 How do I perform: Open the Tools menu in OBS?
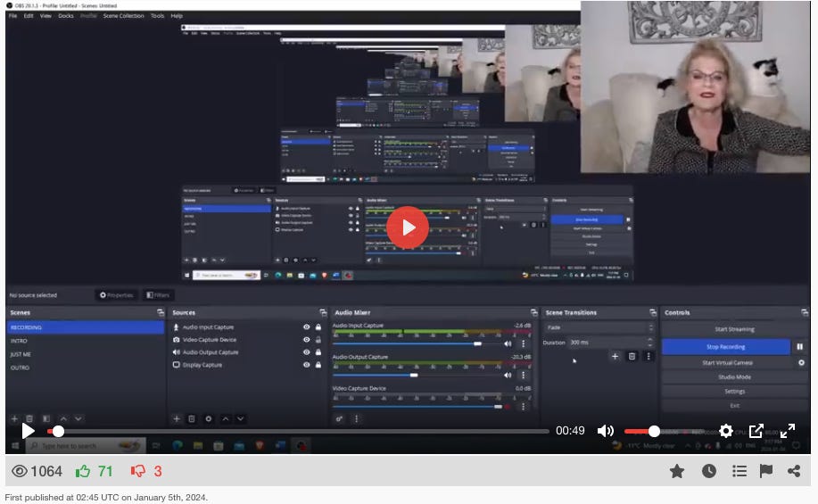pos(157,16)
